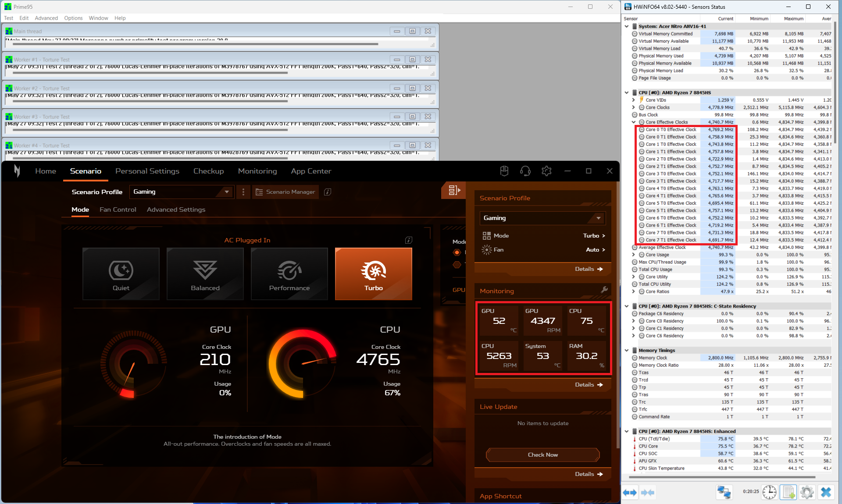Open the three-dot options next to Scenario Profile

click(243, 192)
